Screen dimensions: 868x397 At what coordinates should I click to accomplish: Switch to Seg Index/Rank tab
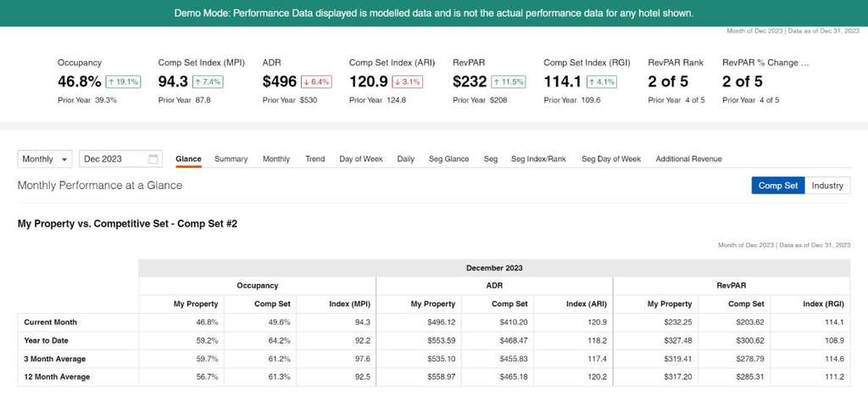[538, 159]
